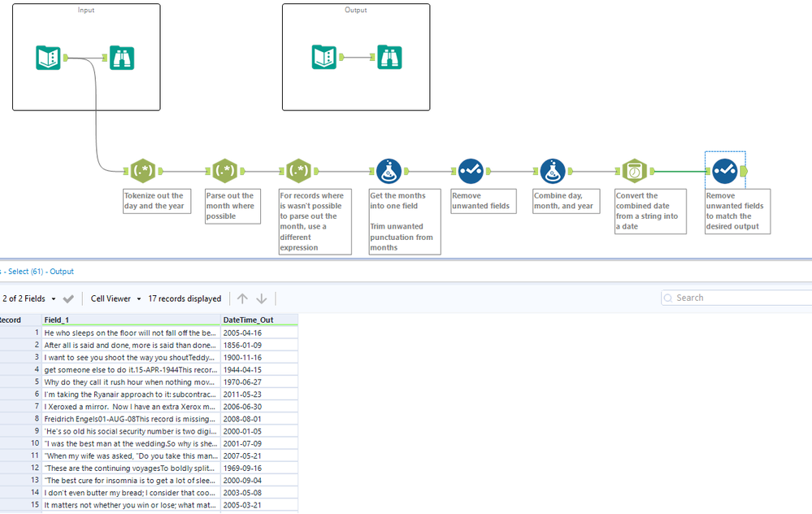812x514 pixels.
Task: Select date cell 2011-05-23
Action: [259, 394]
